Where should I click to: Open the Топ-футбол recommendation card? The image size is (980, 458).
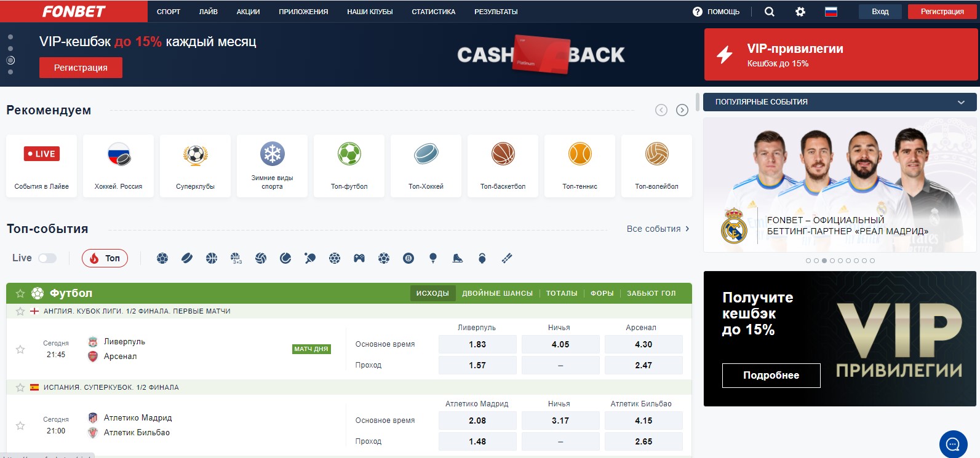point(349,166)
